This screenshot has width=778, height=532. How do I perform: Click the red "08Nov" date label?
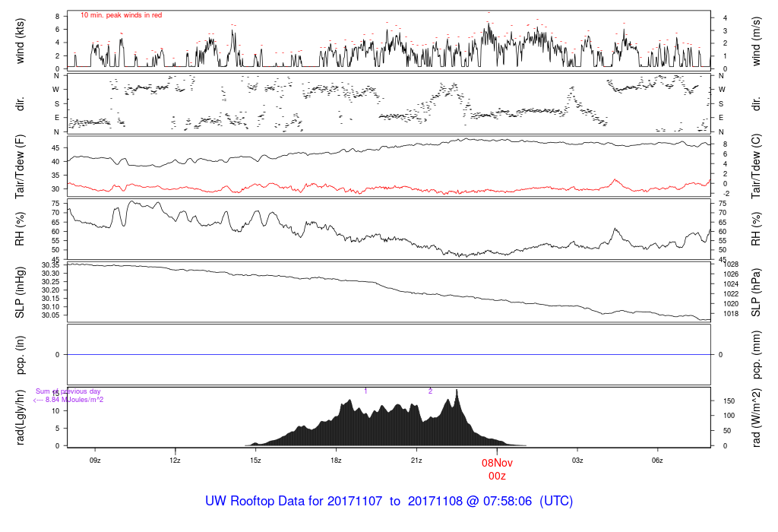pos(497,463)
